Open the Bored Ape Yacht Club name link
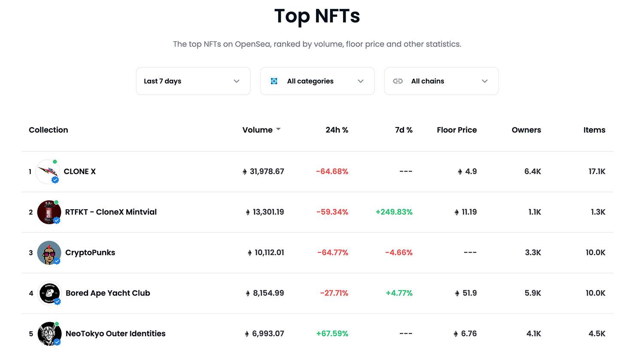644x352 pixels. [108, 293]
